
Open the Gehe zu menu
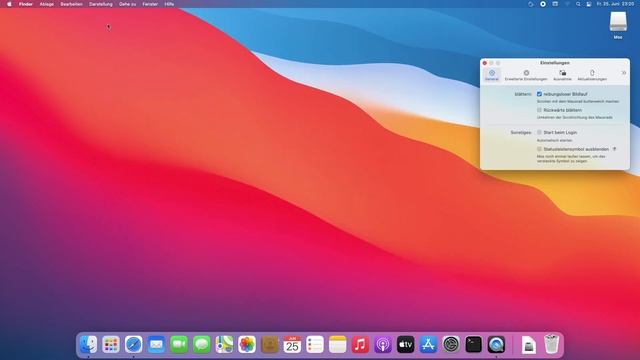[x=127, y=4]
